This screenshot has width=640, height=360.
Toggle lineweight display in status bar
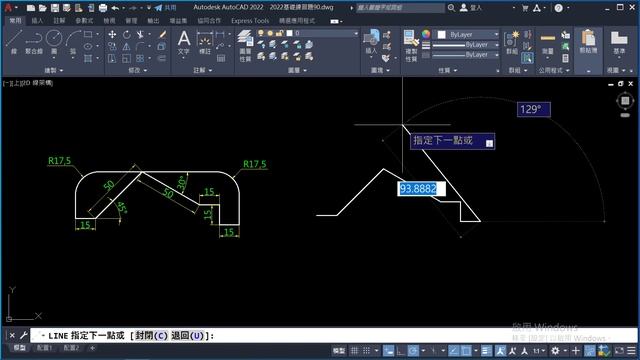[x=486, y=351]
